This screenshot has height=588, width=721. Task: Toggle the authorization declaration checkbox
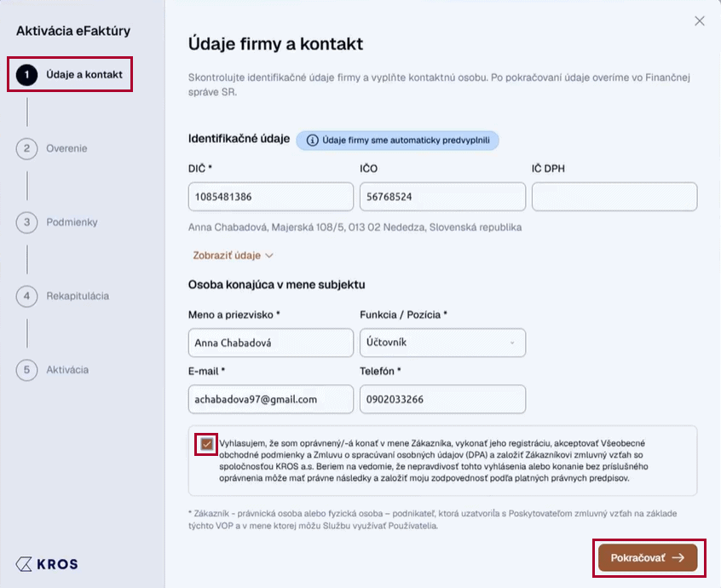click(206, 444)
